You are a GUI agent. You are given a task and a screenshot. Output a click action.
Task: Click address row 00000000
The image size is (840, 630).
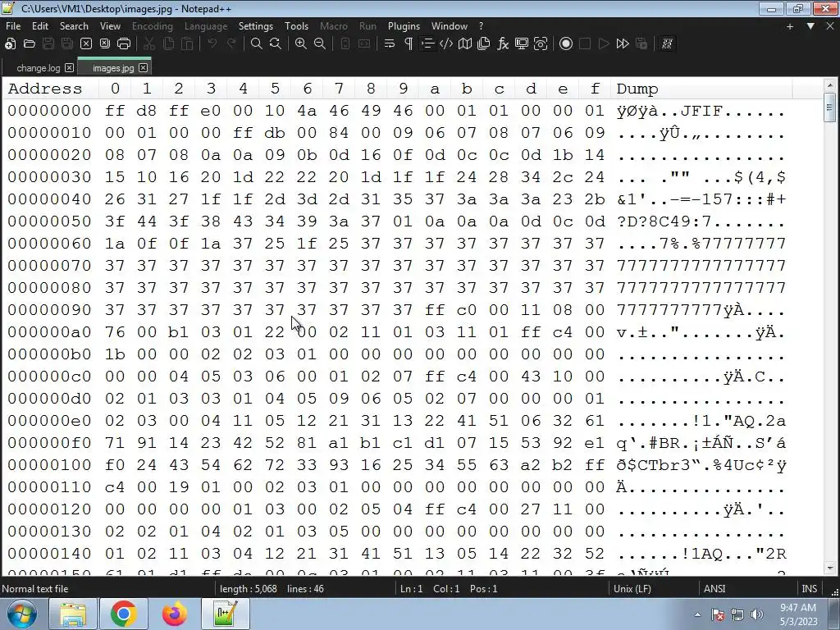49,111
